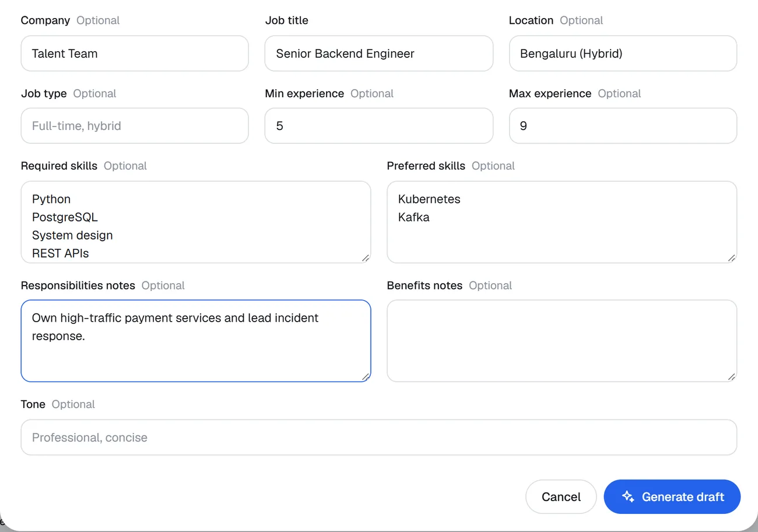
Task: Click the 'Python' line in Required skills
Action: pos(51,199)
